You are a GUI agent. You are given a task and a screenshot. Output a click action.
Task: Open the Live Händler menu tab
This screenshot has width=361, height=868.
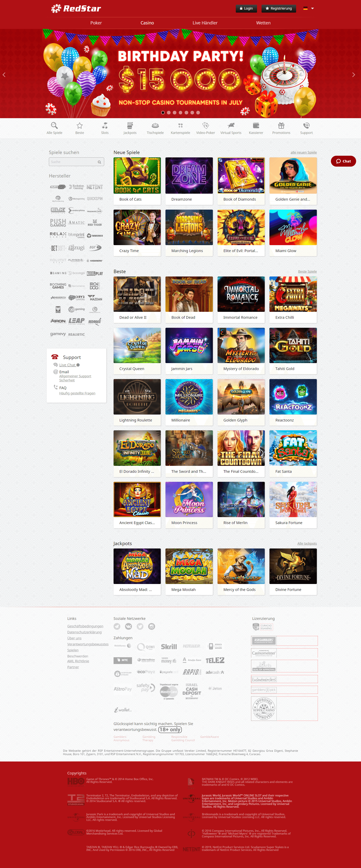tap(205, 23)
